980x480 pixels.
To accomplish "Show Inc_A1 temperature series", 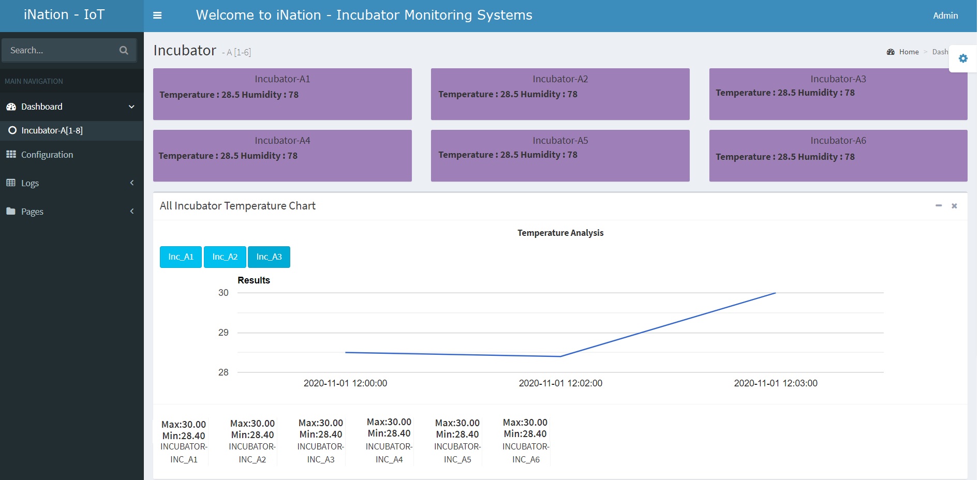I will [181, 257].
